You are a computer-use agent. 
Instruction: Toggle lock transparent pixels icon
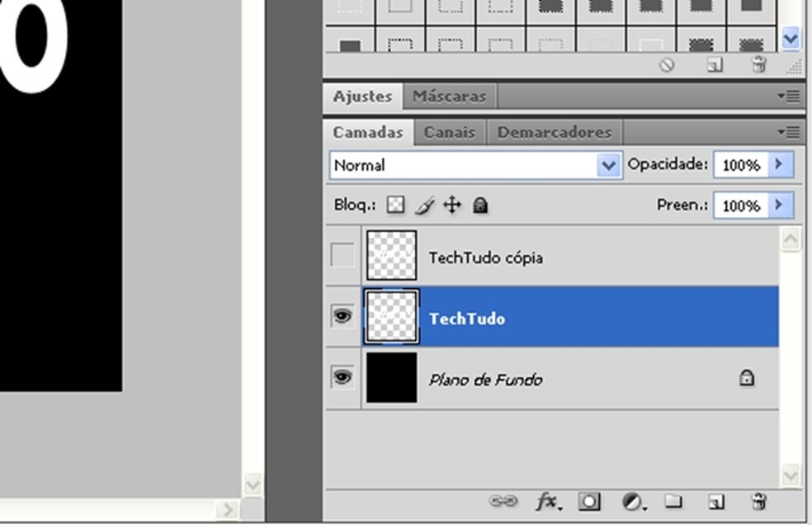tap(396, 205)
